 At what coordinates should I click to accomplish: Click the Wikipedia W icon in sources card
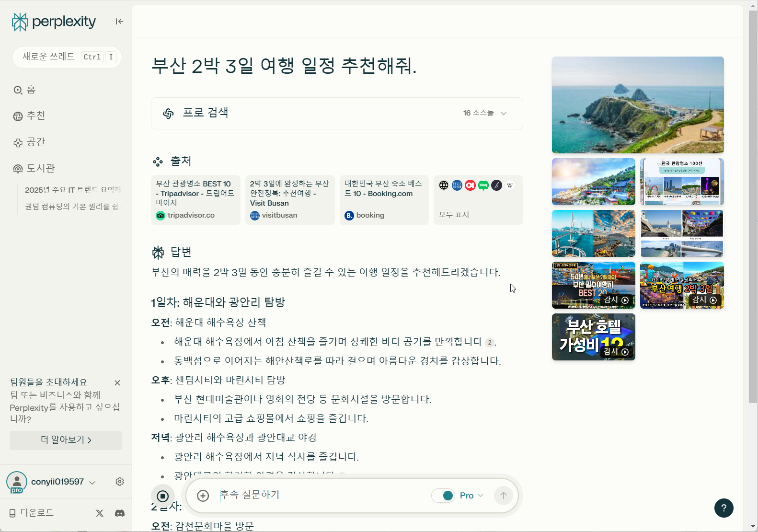click(x=510, y=185)
